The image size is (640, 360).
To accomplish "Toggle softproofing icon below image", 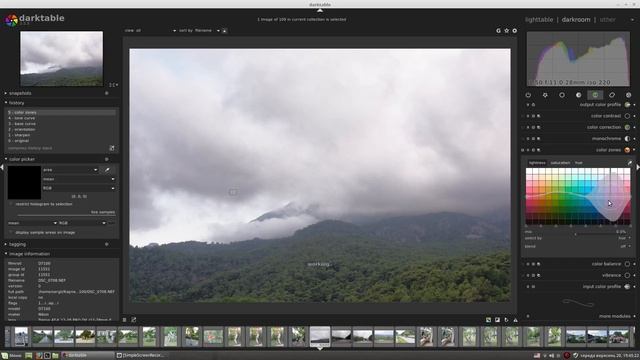I will coord(507,320).
